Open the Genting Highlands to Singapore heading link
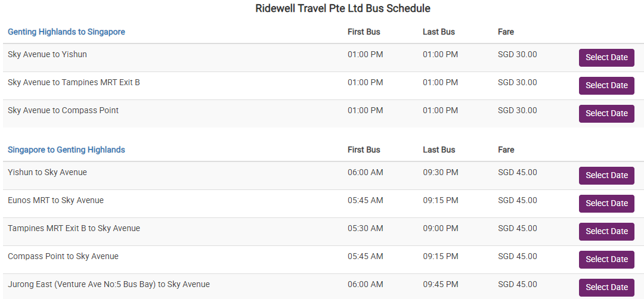 [x=66, y=32]
